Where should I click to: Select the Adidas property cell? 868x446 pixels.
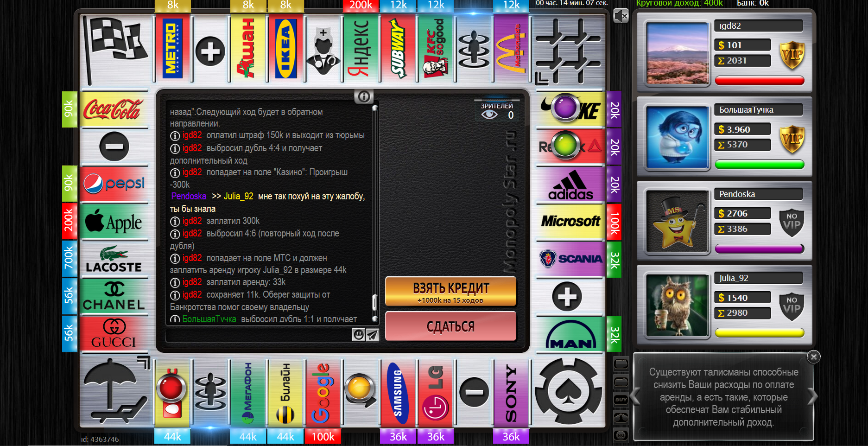pos(570,185)
